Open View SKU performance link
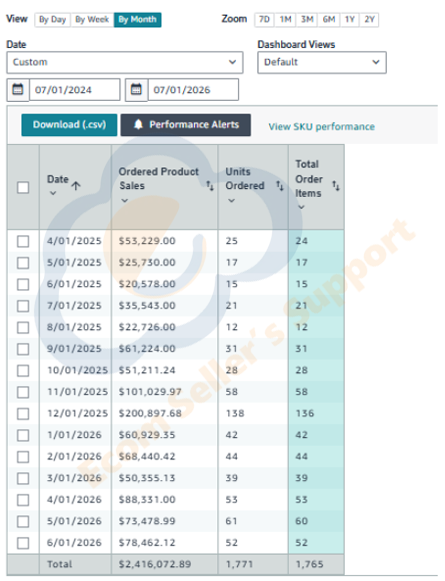Image resolution: width=445 pixels, height=581 pixels. [x=322, y=127]
